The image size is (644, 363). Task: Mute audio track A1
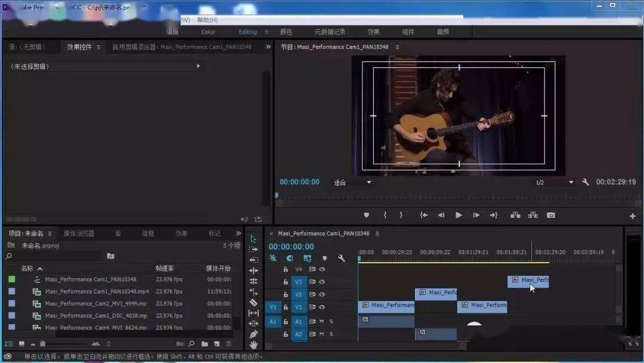click(322, 321)
